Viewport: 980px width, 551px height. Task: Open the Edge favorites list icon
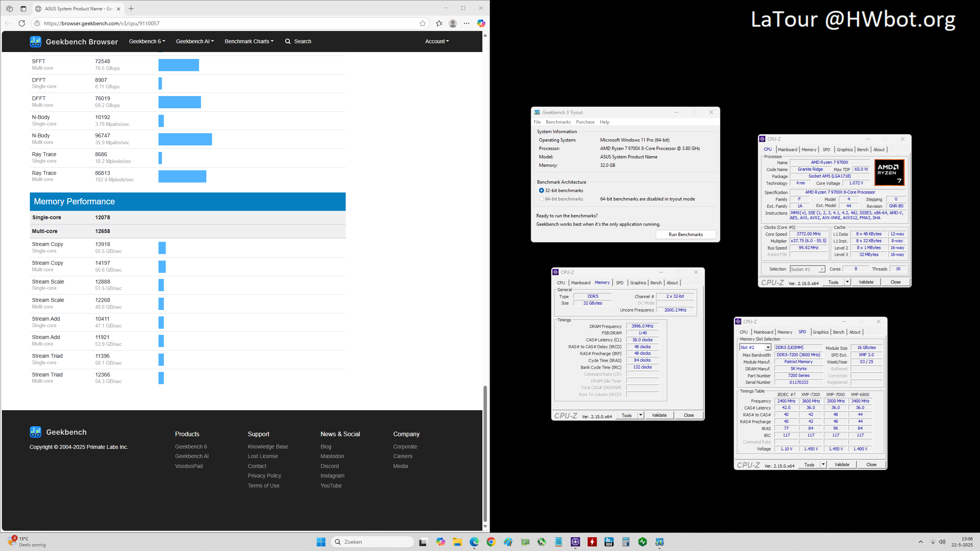439,23
